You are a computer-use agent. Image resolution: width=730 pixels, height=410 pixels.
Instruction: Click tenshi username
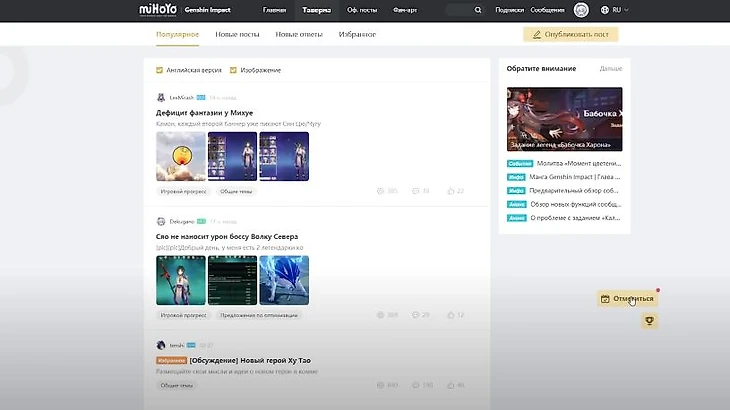click(x=177, y=345)
